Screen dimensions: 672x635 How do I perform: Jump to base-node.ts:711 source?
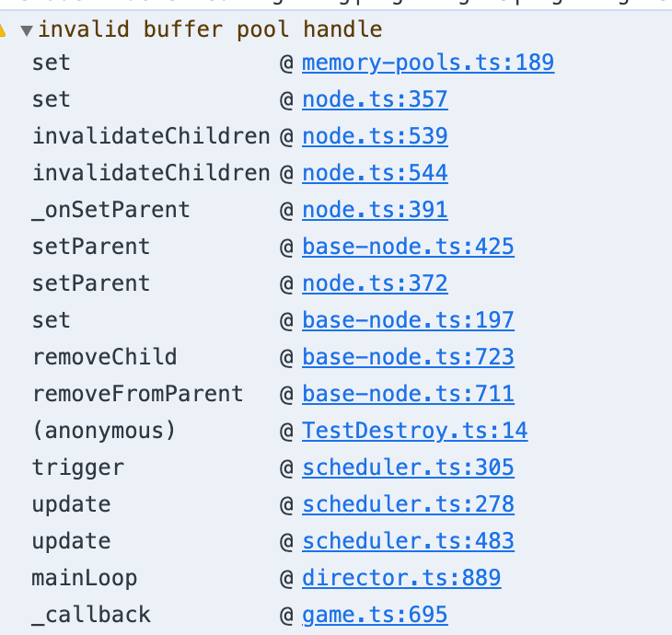pos(408,394)
